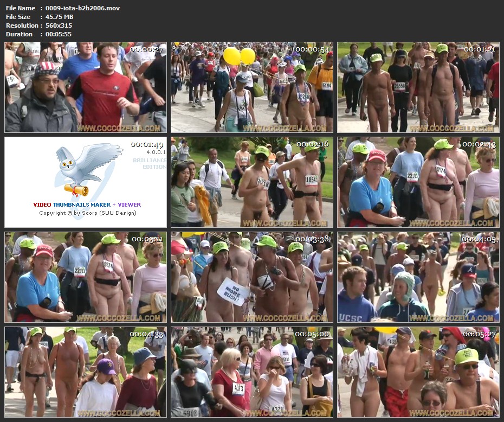The height and width of the screenshot is (422, 504).
Task: Click the duration value 00:05:55
Action: click(x=59, y=34)
